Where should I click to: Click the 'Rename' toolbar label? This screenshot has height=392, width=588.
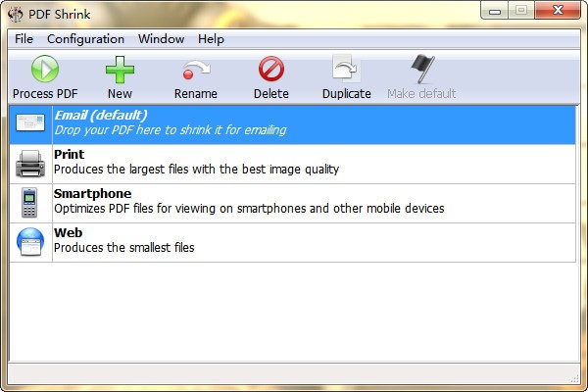click(x=196, y=94)
